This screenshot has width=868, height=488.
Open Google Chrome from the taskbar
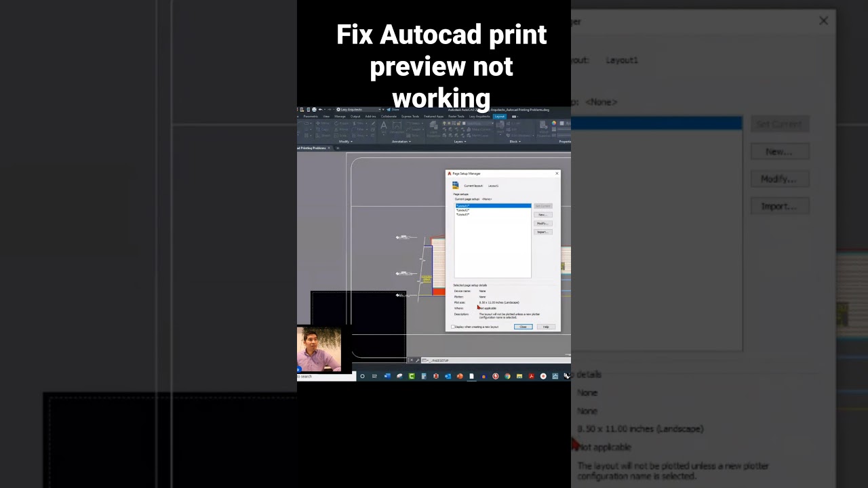point(507,376)
